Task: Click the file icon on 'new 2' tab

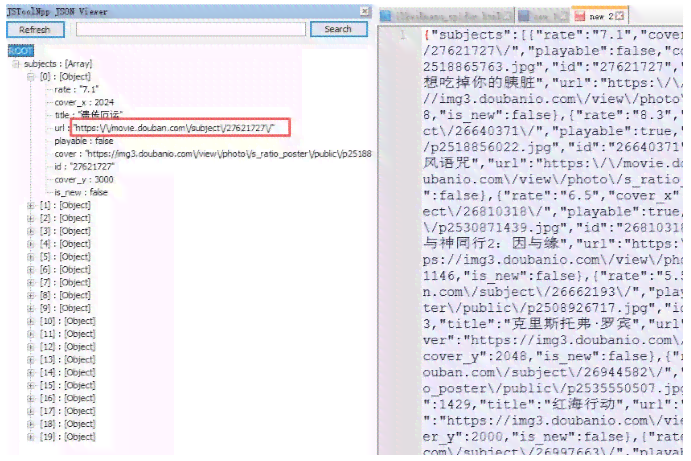Action: (580, 16)
